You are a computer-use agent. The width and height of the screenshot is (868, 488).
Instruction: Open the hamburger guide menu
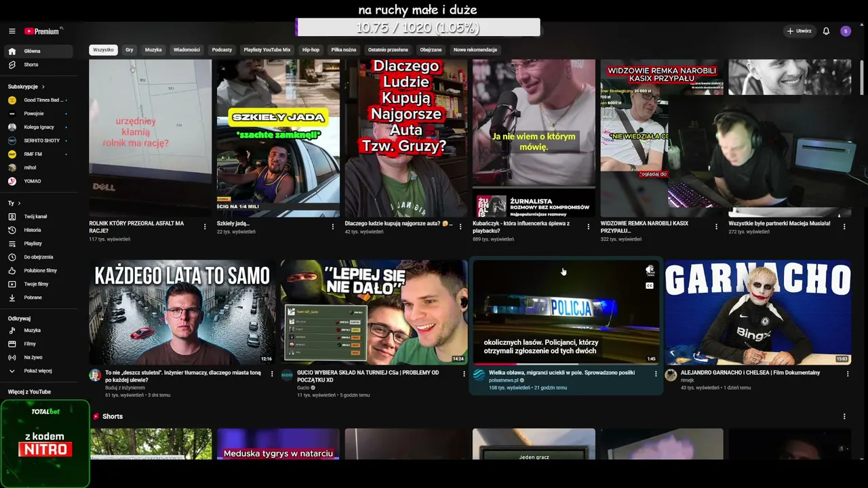(x=12, y=31)
